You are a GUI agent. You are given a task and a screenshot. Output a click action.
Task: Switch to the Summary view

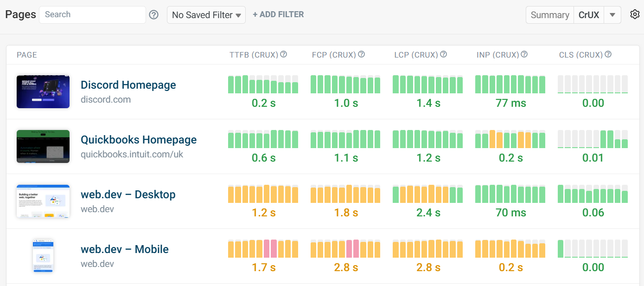point(549,14)
